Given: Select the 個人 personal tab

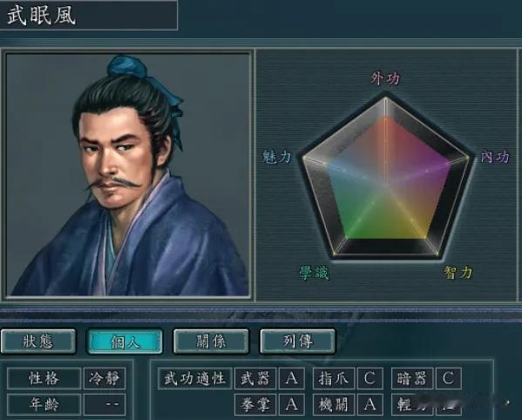Looking at the screenshot, I should (125, 341).
